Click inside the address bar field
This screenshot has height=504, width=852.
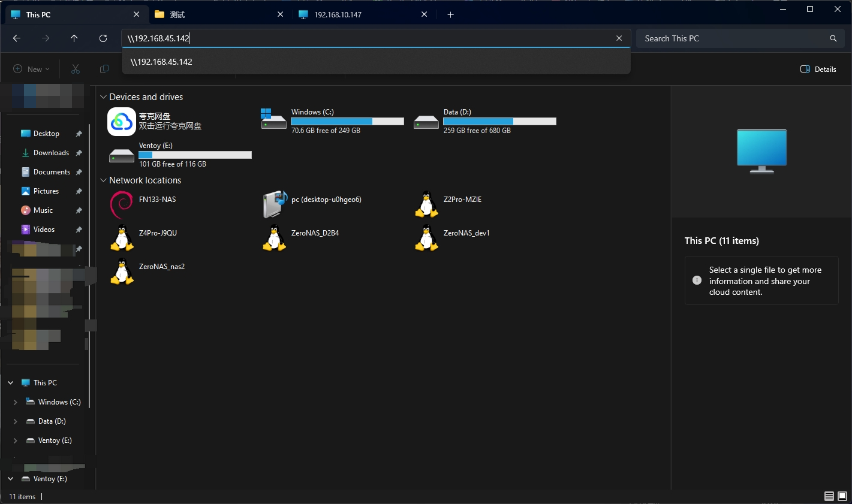point(376,38)
